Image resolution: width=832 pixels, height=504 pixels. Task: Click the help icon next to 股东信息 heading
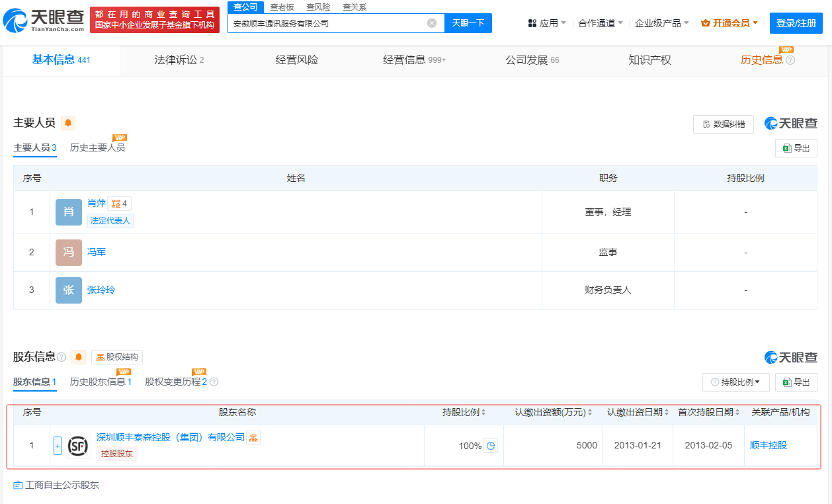click(x=62, y=357)
